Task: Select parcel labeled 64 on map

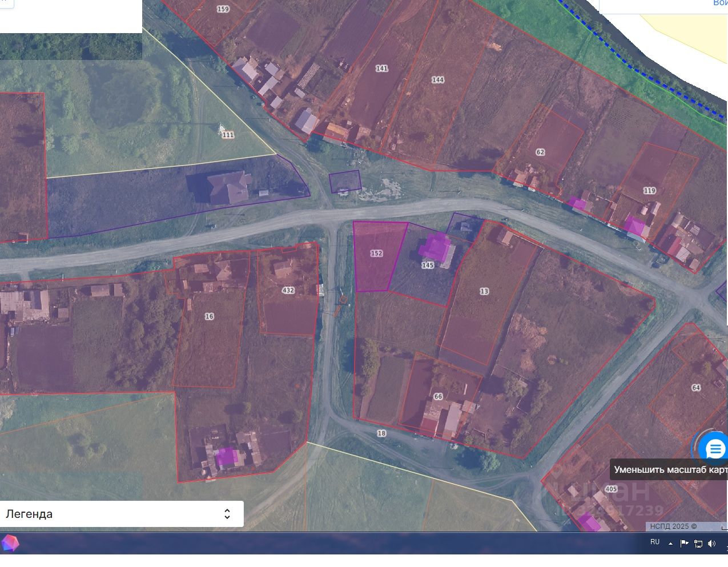Action: point(695,388)
